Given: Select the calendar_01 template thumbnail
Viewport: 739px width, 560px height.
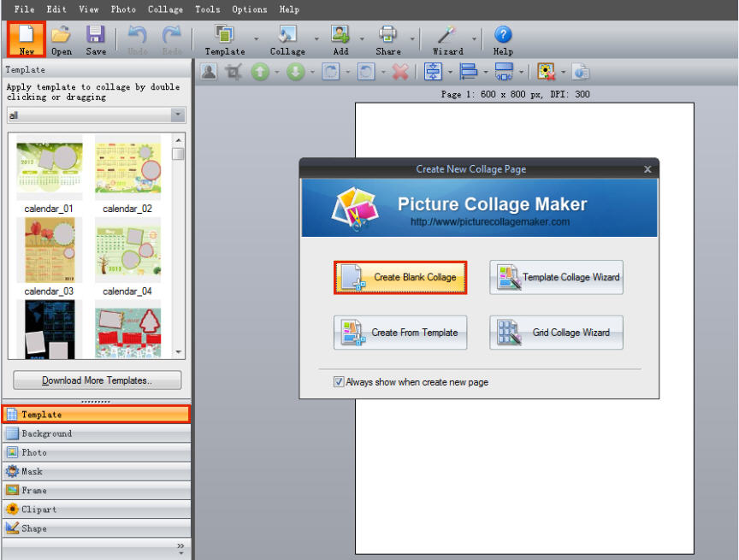Looking at the screenshot, I should click(x=50, y=171).
